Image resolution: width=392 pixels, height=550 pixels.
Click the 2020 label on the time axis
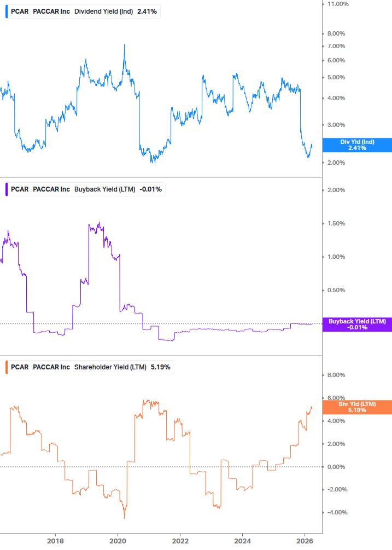click(118, 541)
